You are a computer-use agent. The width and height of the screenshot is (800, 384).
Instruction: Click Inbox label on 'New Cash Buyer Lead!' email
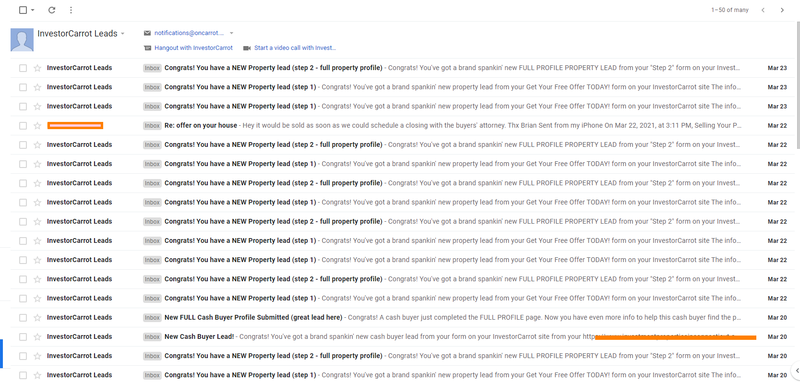click(152, 337)
